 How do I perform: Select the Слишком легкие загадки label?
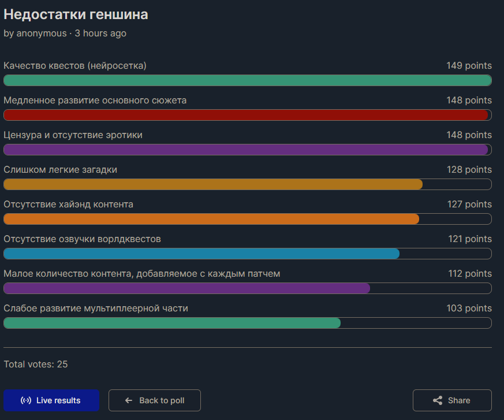(61, 169)
